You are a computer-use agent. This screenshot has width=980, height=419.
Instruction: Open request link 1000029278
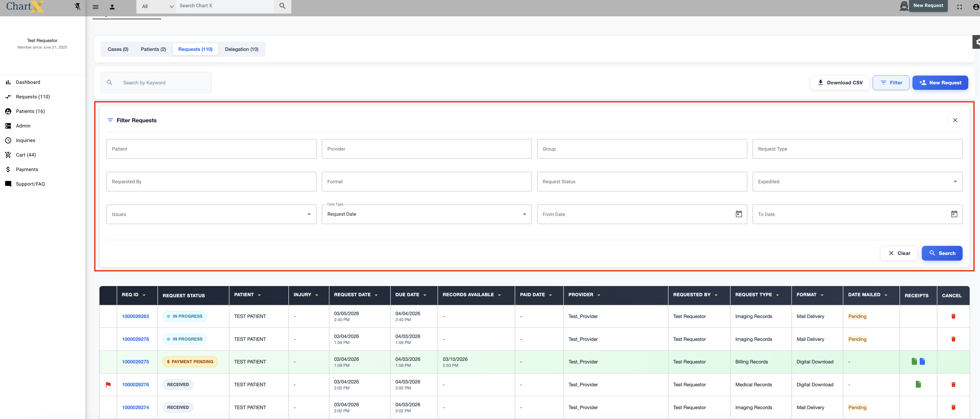click(x=135, y=339)
